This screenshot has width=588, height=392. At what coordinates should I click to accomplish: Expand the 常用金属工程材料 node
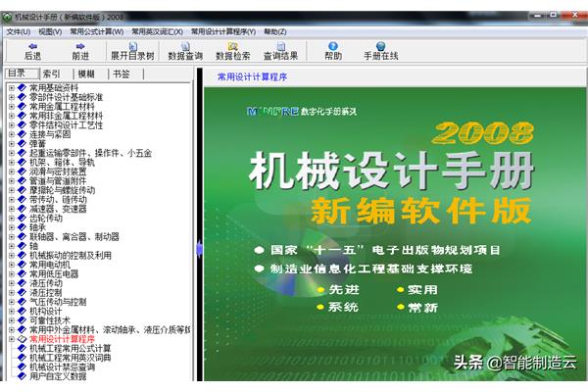[12, 107]
